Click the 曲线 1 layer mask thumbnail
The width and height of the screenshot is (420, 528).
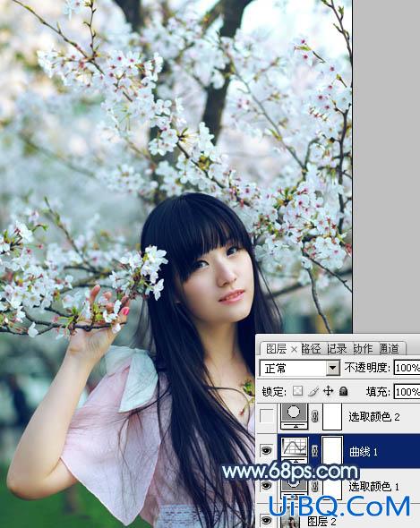tap(332, 450)
